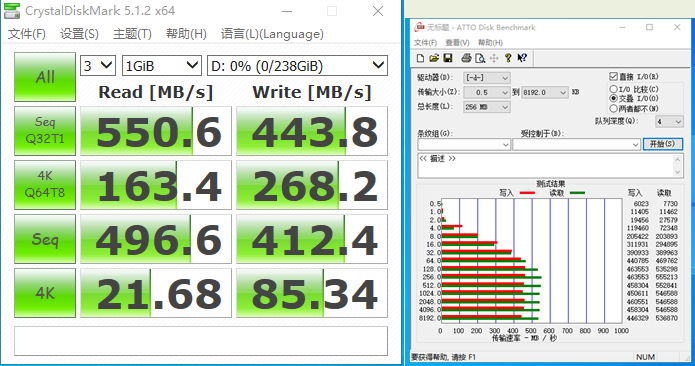Viewport: 695px width, 366px height.
Task: Click the Print icon in ATTO toolbar
Action: [466, 58]
